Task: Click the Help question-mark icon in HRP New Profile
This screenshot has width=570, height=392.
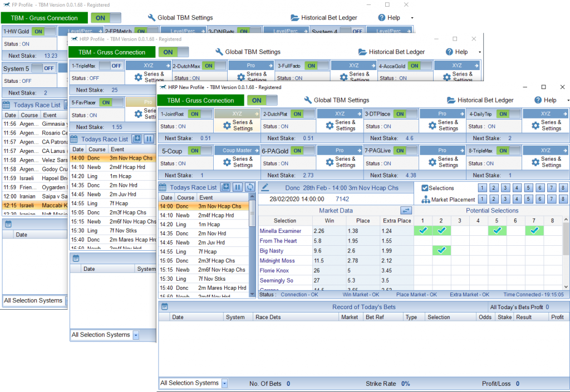Action: (538, 100)
